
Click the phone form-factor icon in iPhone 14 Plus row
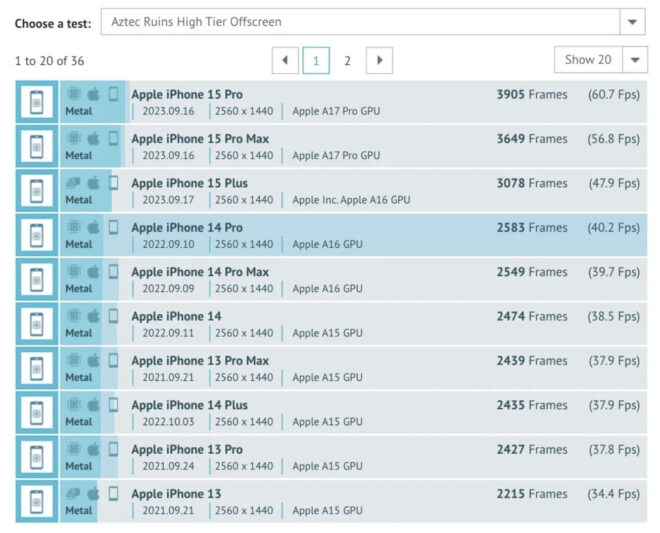click(113, 405)
